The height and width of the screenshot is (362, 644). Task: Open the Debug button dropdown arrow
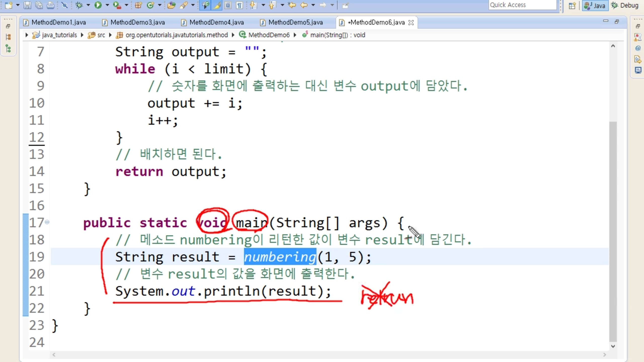click(88, 5)
